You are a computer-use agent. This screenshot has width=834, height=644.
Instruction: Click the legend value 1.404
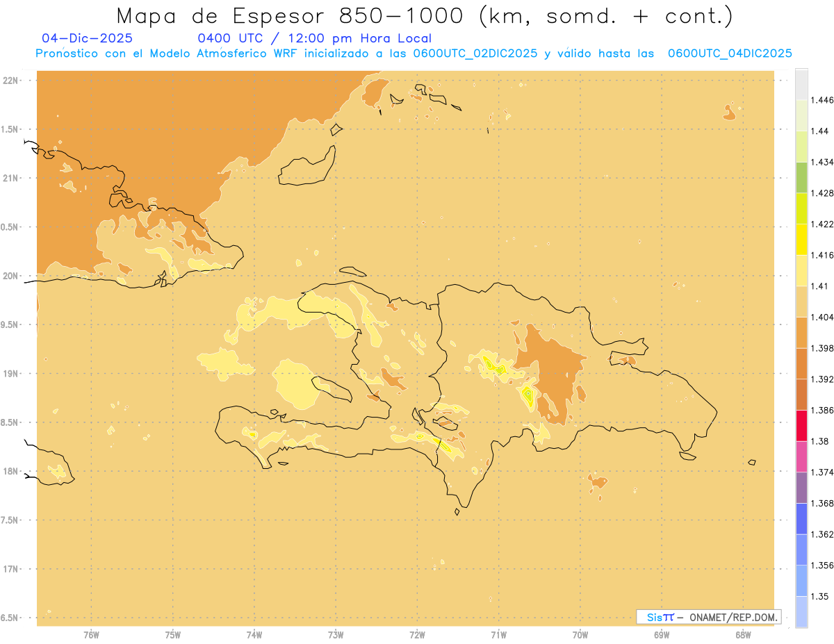pos(822,317)
